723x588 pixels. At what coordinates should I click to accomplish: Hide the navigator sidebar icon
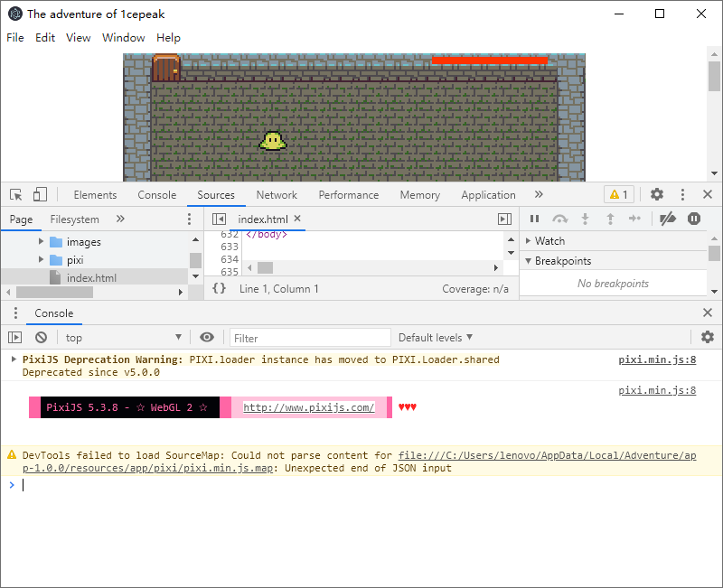[x=219, y=219]
